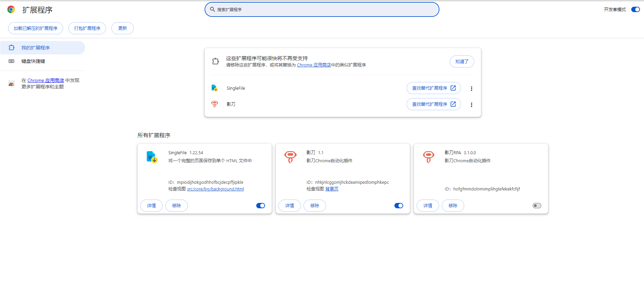Click the Chrome Web Store rainbow icon in sidebar
The height and width of the screenshot is (300, 644).
(11, 84)
